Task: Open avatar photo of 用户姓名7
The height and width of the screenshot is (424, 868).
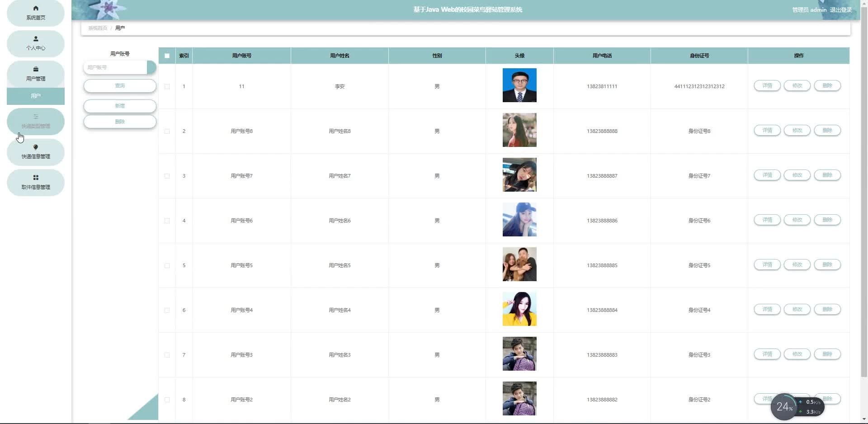Action: coord(519,174)
